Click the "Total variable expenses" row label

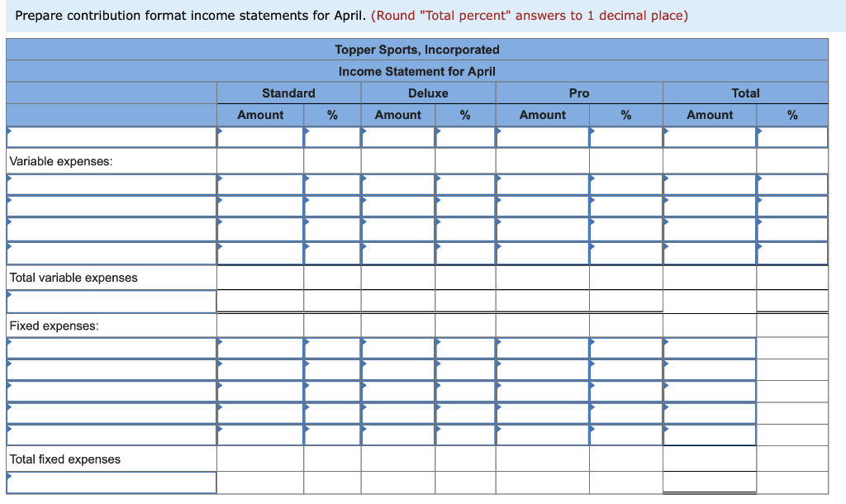[74, 278]
